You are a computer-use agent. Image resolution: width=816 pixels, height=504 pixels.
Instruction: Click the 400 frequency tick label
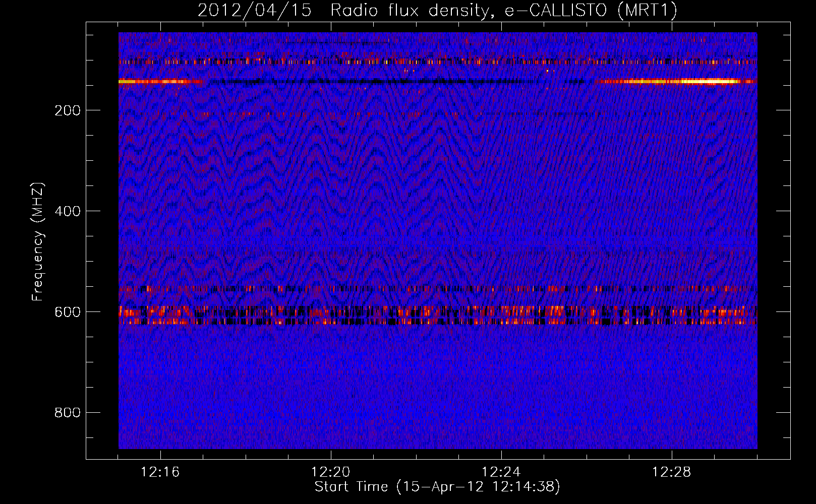tap(68, 211)
